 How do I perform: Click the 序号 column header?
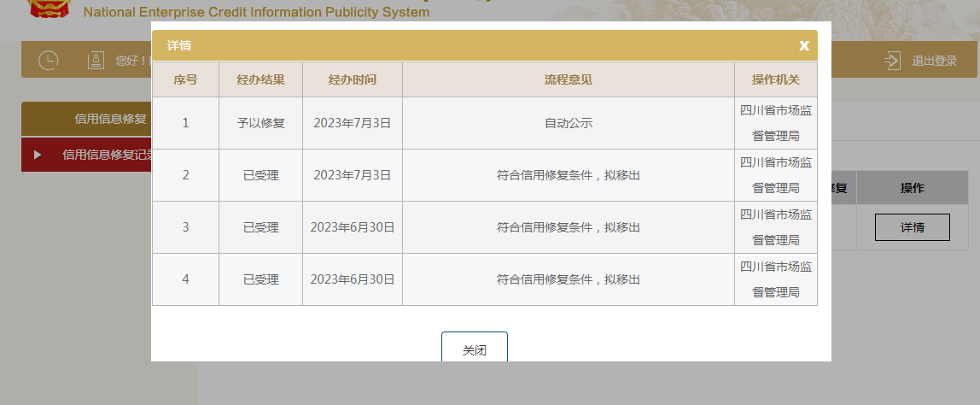(x=185, y=79)
